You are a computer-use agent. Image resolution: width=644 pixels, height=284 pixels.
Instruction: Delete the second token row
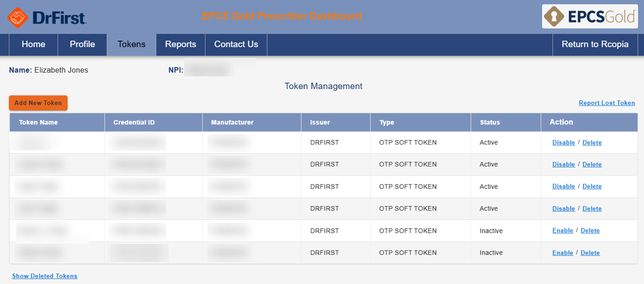pyautogui.click(x=592, y=164)
